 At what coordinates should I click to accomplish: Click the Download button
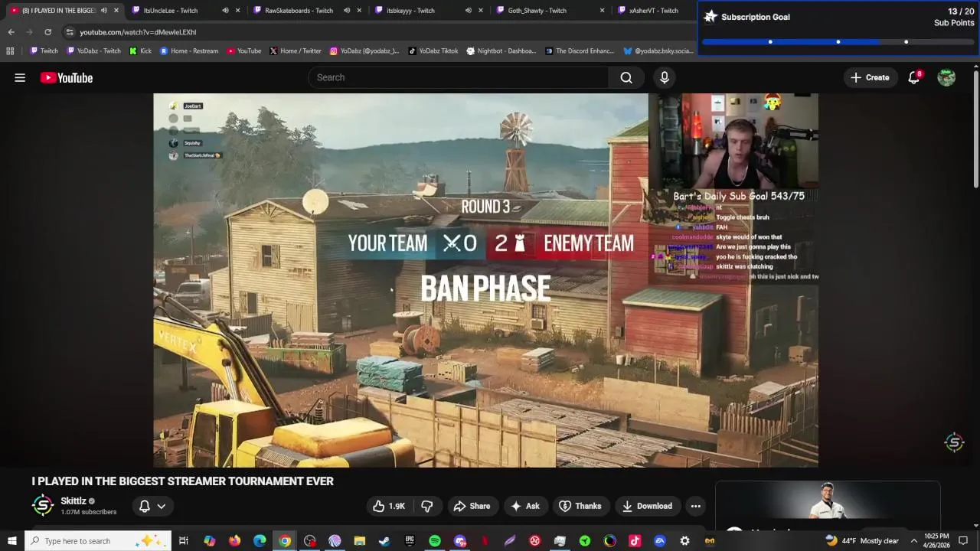click(x=648, y=506)
